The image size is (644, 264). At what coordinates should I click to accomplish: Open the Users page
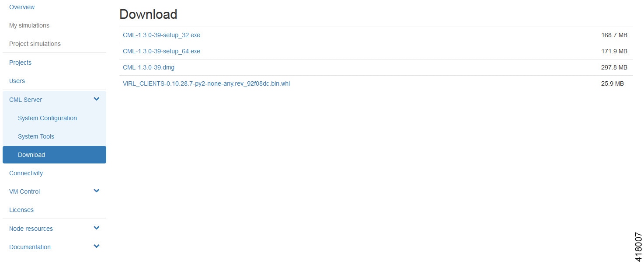point(17,81)
